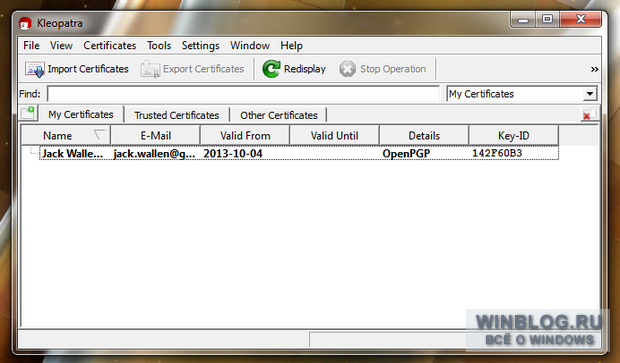This screenshot has width=620, height=363.
Task: Open the View menu
Action: point(61,45)
